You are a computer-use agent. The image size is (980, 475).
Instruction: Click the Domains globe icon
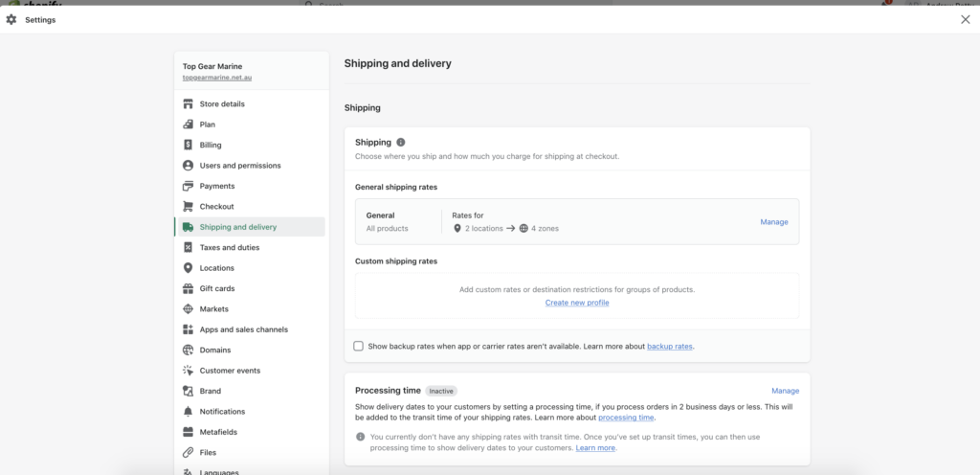pos(189,351)
